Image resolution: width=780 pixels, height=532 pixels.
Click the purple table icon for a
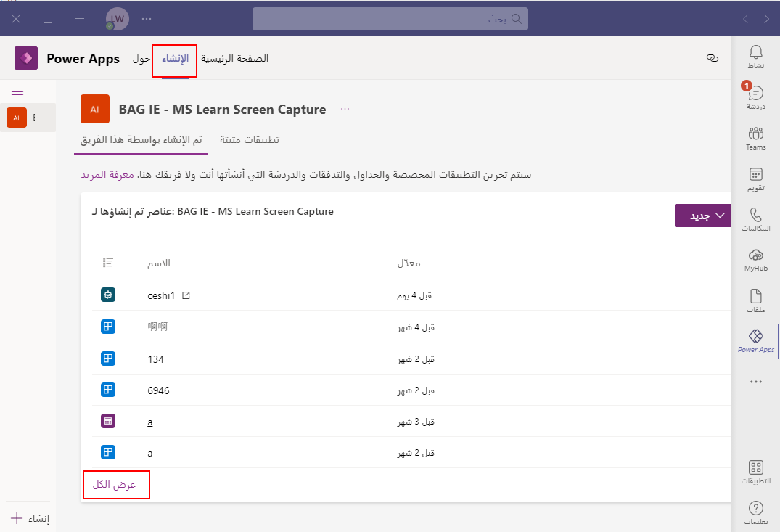pos(108,421)
